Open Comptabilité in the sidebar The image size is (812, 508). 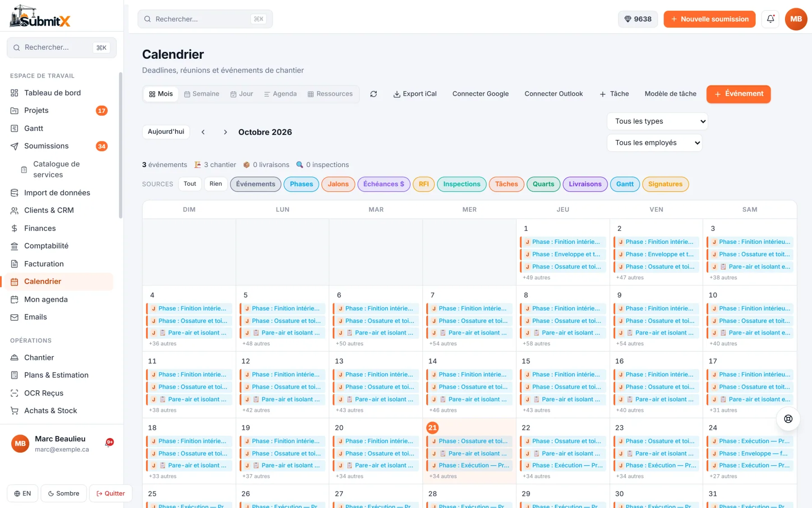coord(59,246)
